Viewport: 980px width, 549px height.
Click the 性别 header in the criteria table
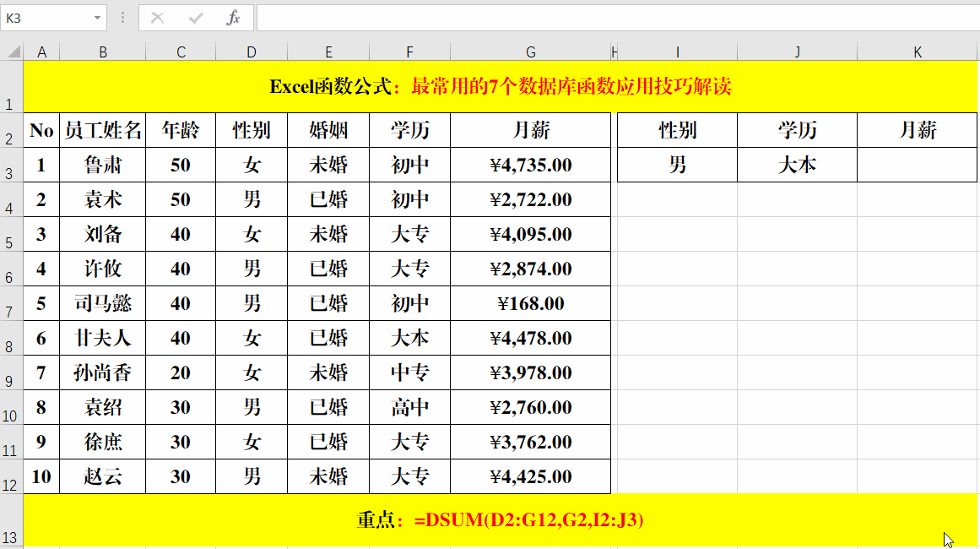tap(676, 130)
